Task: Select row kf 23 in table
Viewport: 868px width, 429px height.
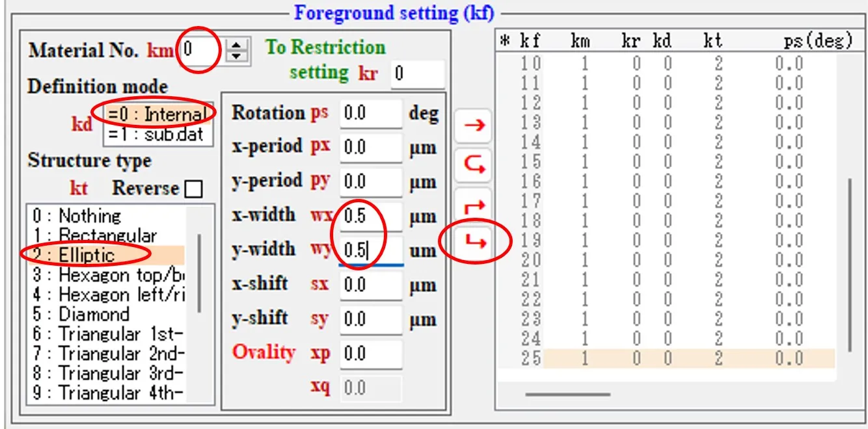Action: pyautogui.click(x=667, y=319)
